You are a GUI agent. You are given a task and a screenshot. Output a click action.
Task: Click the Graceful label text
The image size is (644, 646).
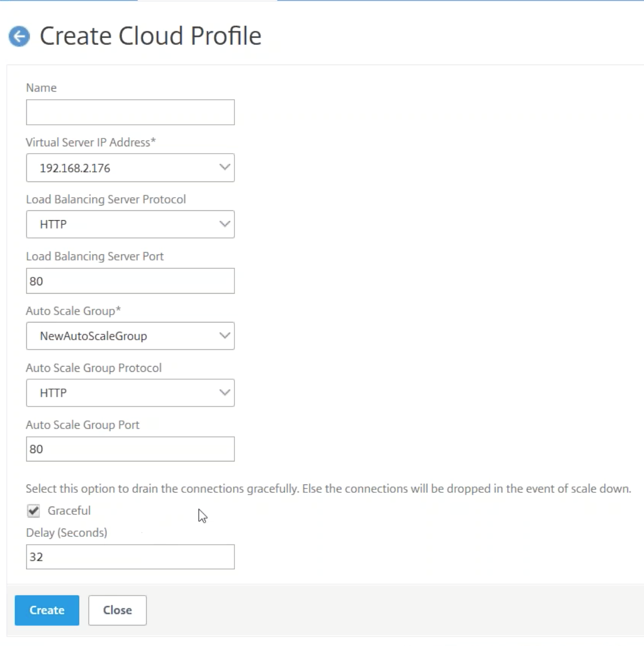point(69,511)
